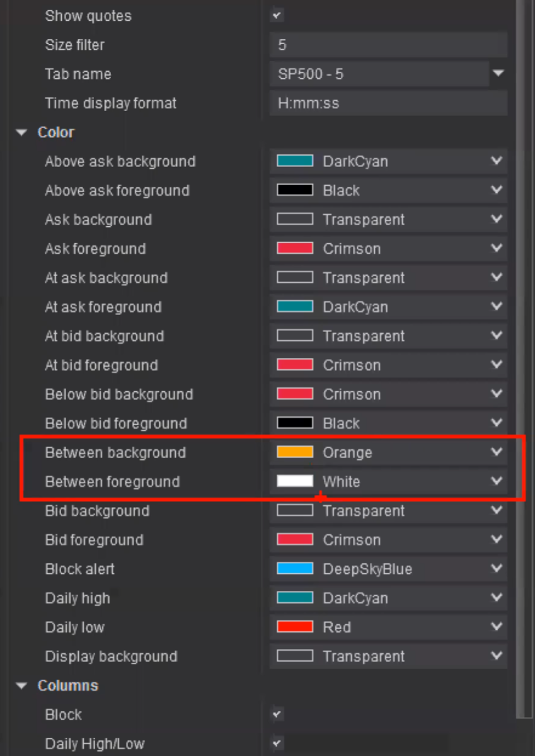The height and width of the screenshot is (756, 535).
Task: Collapse the Columns section
Action: (x=23, y=685)
